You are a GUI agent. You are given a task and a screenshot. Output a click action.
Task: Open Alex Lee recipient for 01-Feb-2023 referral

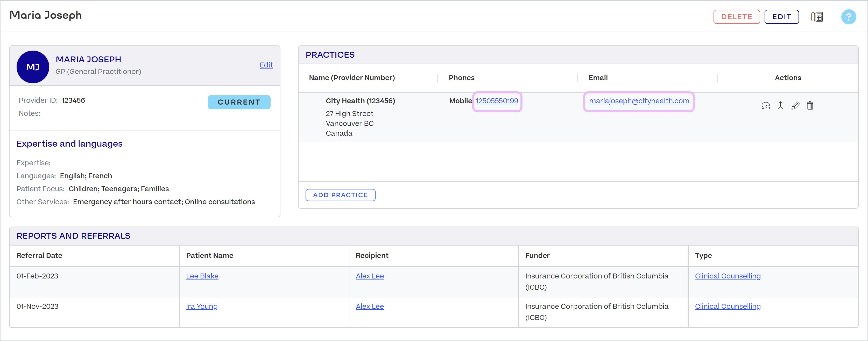tap(370, 276)
